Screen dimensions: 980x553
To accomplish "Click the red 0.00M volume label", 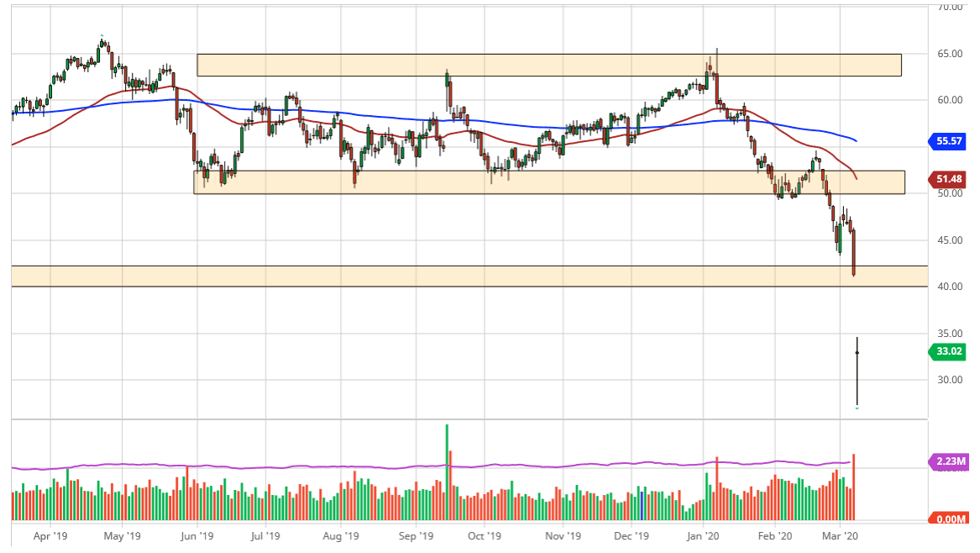I will pos(950,519).
